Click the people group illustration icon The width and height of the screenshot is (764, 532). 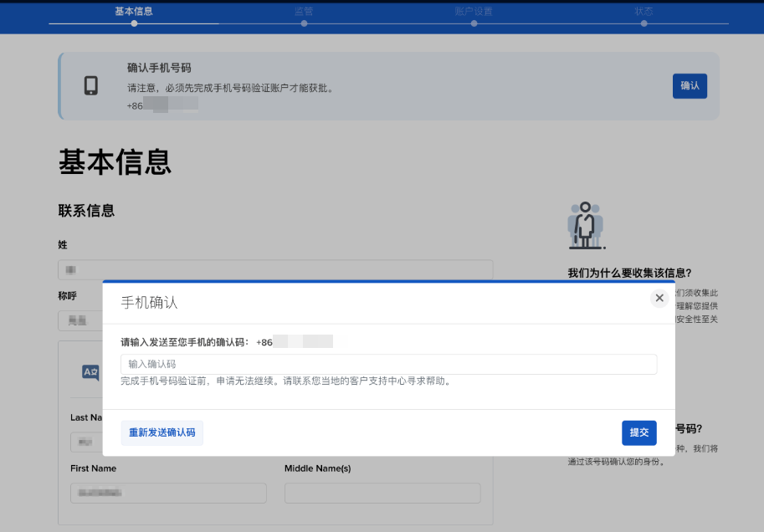coord(586,225)
